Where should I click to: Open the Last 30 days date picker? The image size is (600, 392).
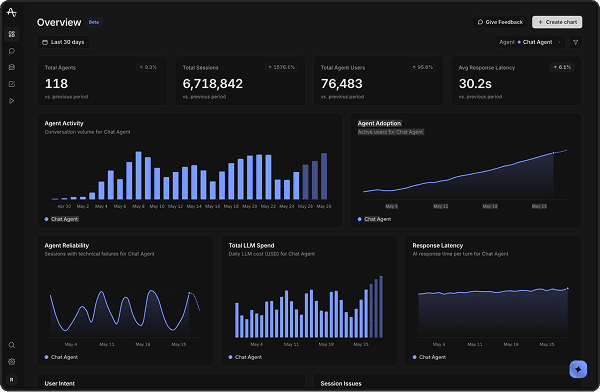(x=63, y=42)
